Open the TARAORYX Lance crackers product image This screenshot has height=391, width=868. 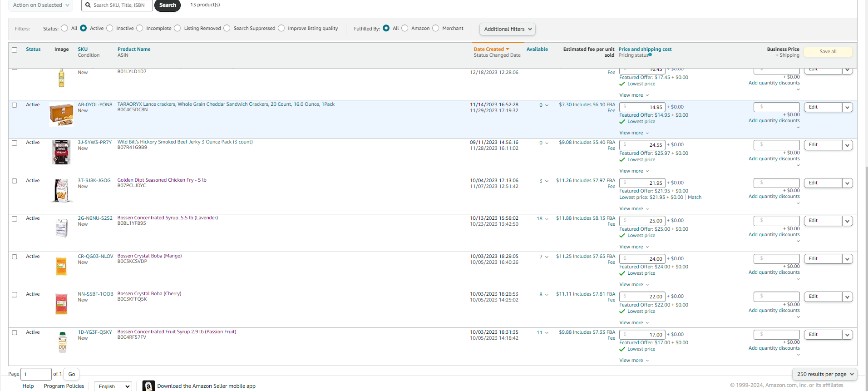coord(61,115)
